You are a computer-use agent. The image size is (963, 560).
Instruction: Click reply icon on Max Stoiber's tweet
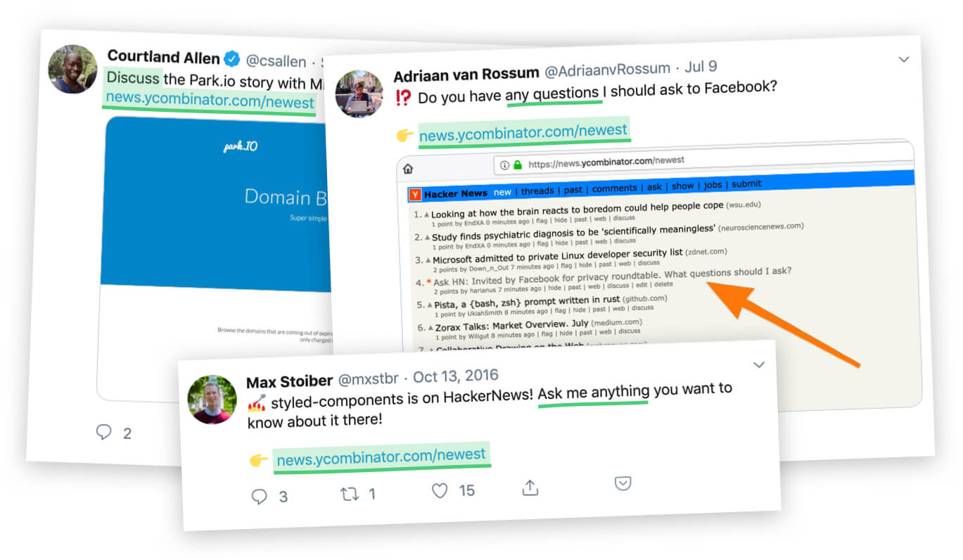click(x=260, y=497)
